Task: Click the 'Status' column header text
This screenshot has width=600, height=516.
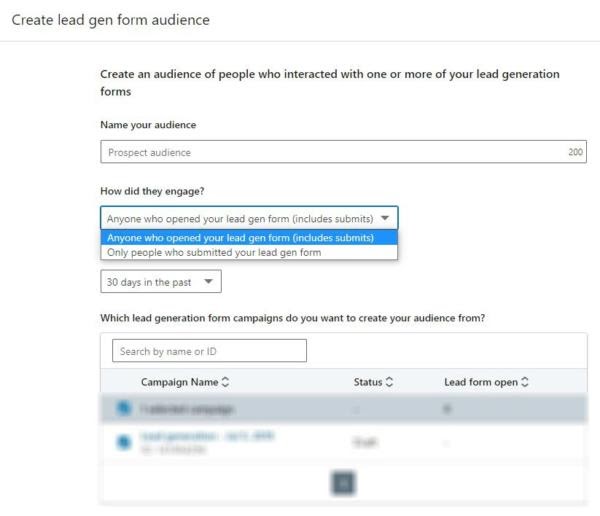Action: tap(367, 382)
